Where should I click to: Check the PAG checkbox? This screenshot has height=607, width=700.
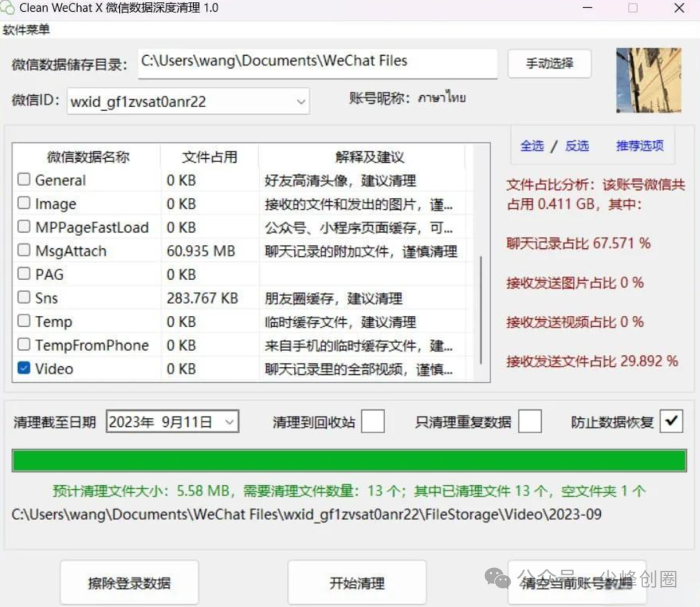click(24, 274)
